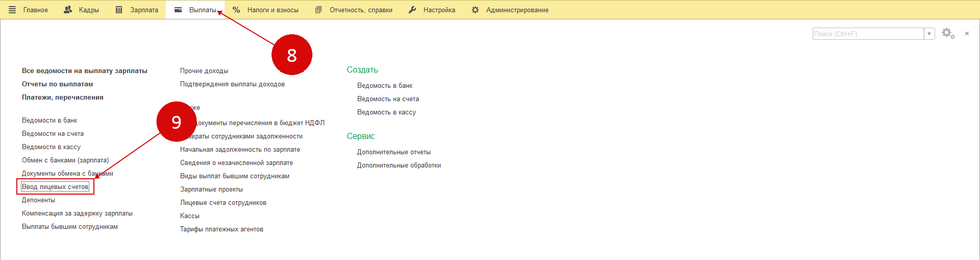Open the Депоненты list
Screen dimensions: 980x260
38,200
